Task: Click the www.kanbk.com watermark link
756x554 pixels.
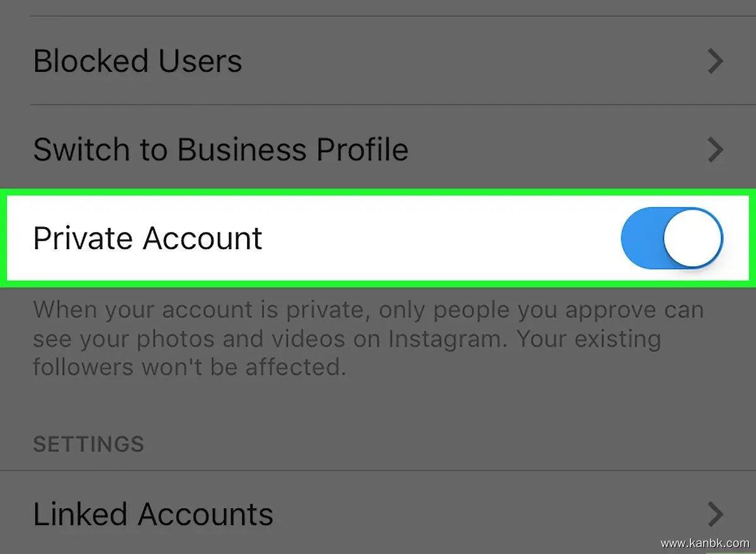Action: [x=705, y=543]
